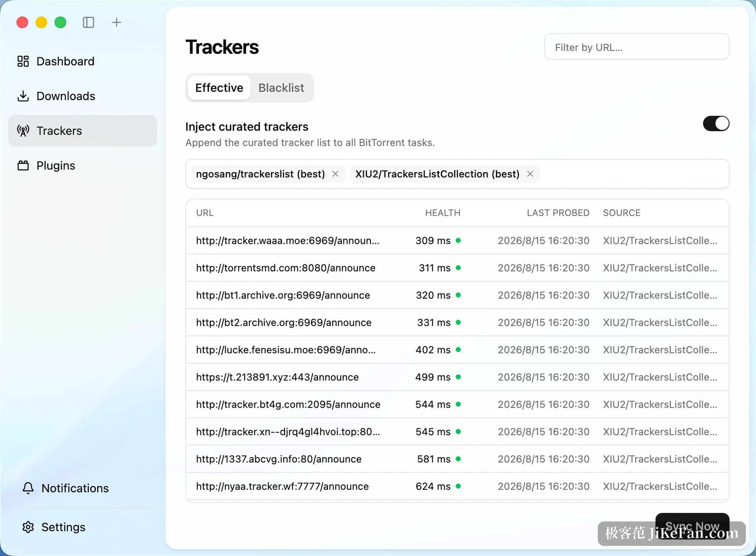Turn off Inject curated trackers switch
This screenshot has width=756, height=556.
pyautogui.click(x=716, y=123)
